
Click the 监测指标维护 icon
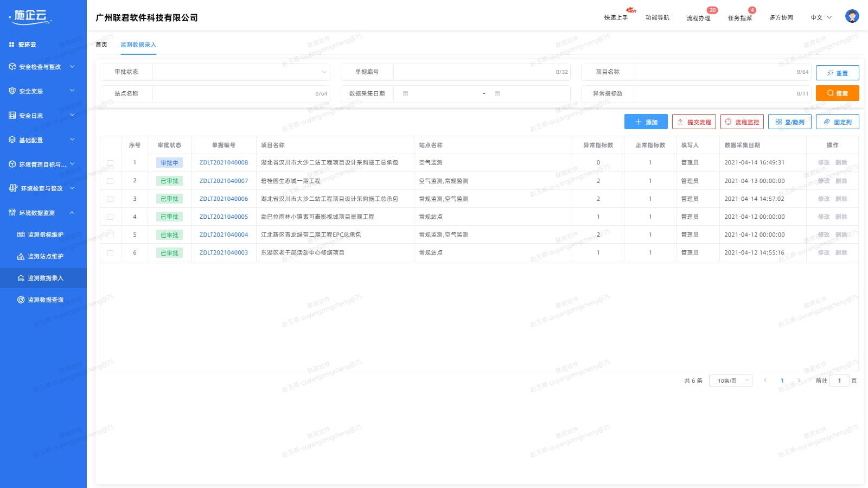[21, 235]
